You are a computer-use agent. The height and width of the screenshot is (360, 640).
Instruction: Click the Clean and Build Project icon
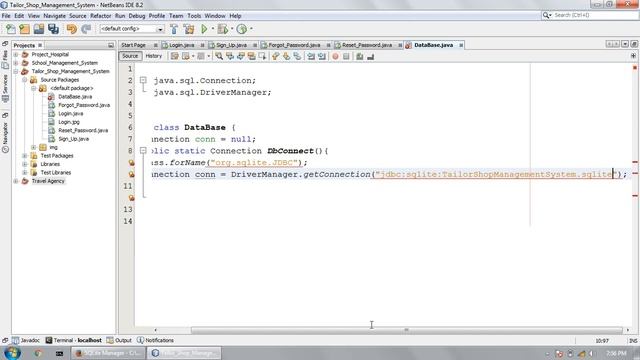coord(189,29)
